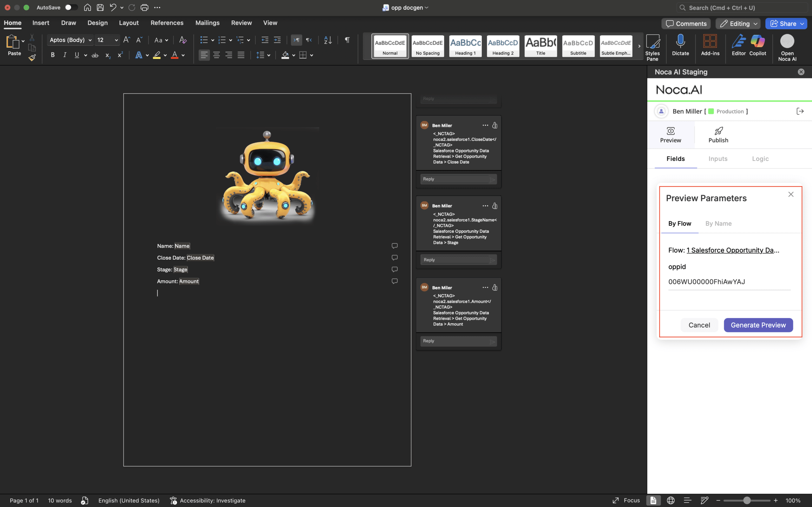Click the Search field in title bar
This screenshot has height=507, width=812.
[742, 7]
